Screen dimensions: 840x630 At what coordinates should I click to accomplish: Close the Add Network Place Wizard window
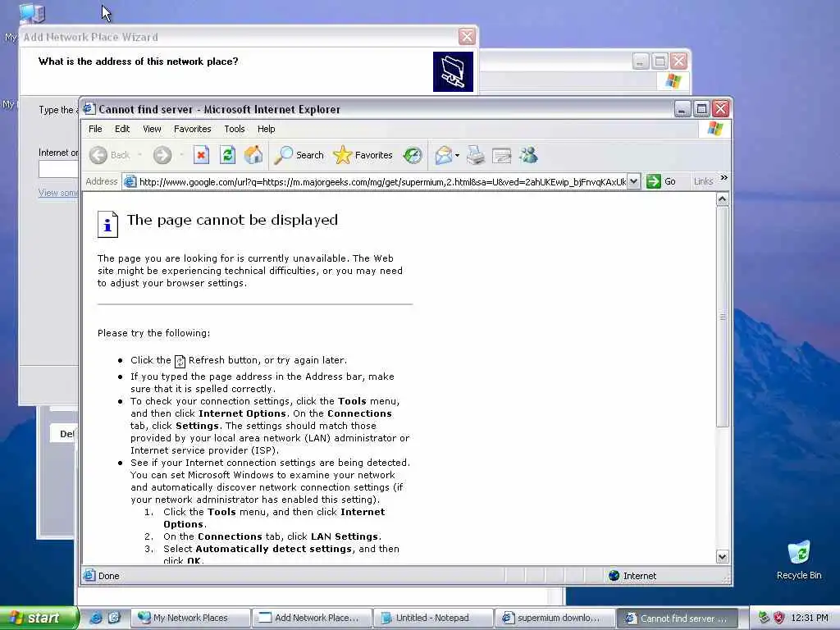point(467,36)
